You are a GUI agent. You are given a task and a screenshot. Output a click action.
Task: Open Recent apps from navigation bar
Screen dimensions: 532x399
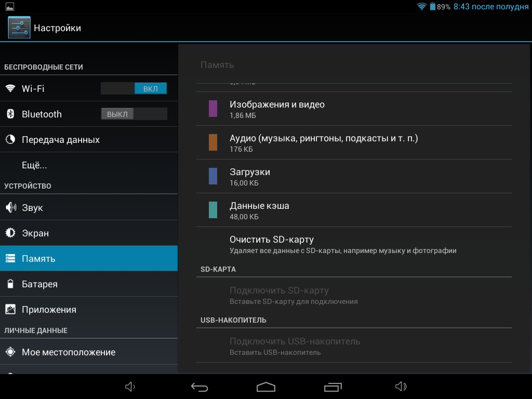[x=332, y=387]
